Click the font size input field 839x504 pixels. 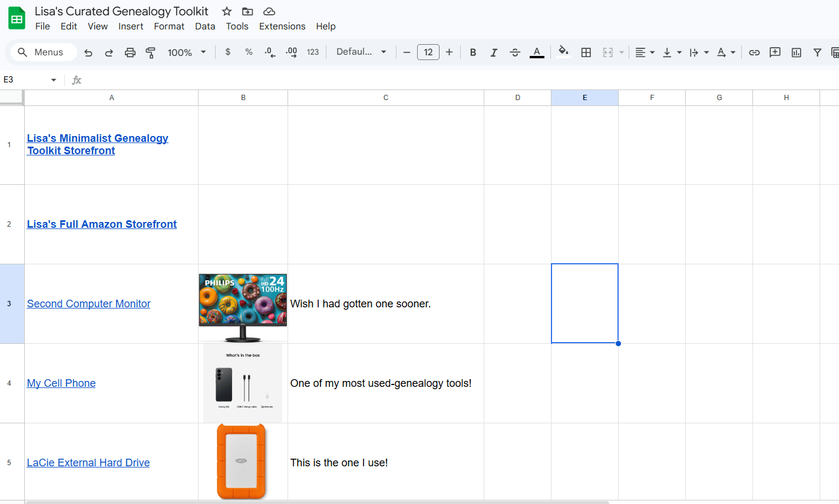tap(428, 52)
